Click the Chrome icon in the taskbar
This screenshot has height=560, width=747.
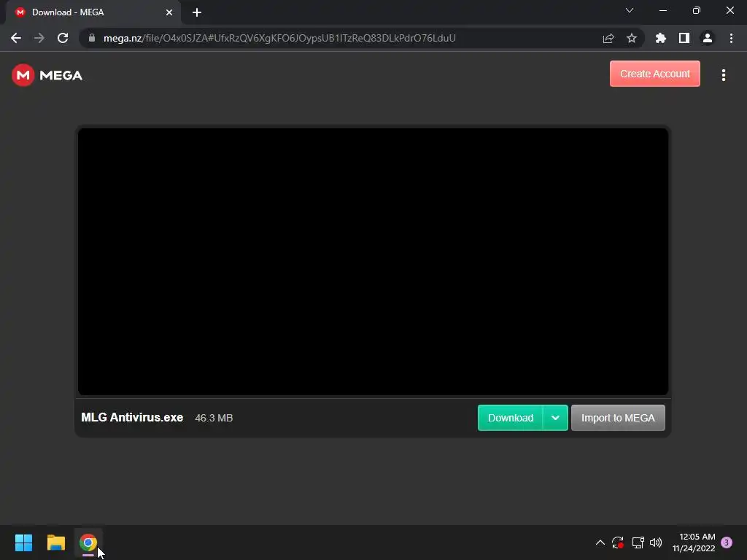(x=88, y=542)
